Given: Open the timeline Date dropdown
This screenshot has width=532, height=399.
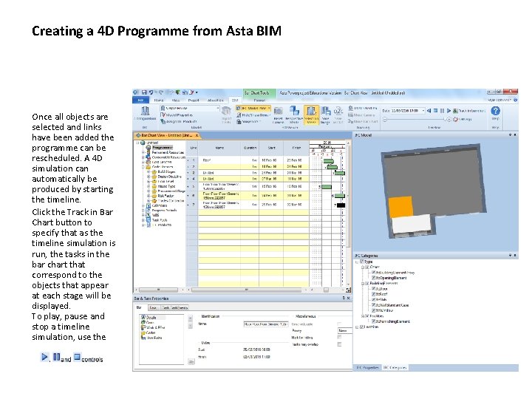Looking at the screenshot, I should coord(423,111).
